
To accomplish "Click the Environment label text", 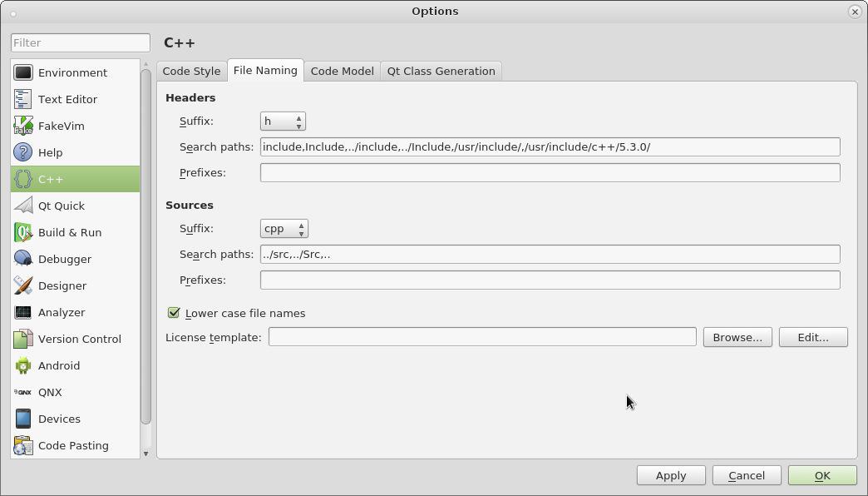I will 72,72.
